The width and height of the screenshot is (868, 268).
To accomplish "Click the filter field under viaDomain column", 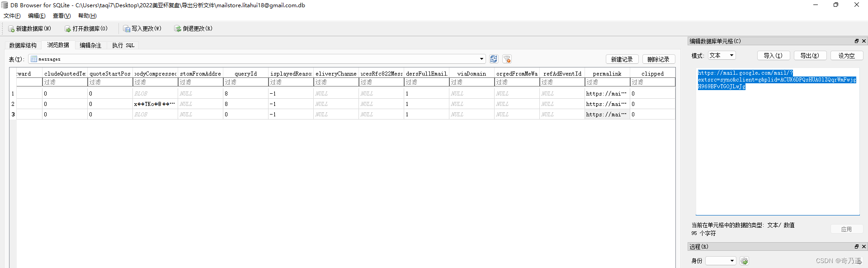I will point(472,82).
